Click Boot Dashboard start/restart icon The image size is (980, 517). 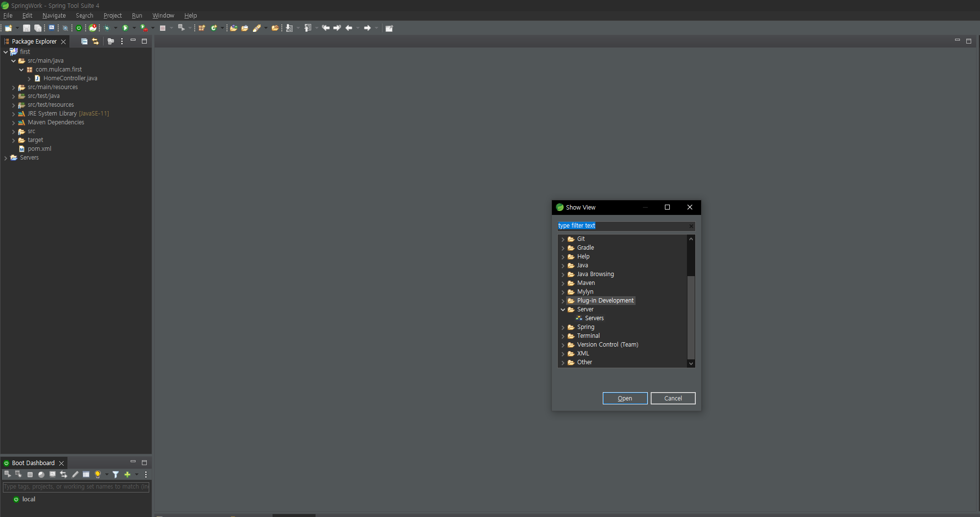point(7,474)
